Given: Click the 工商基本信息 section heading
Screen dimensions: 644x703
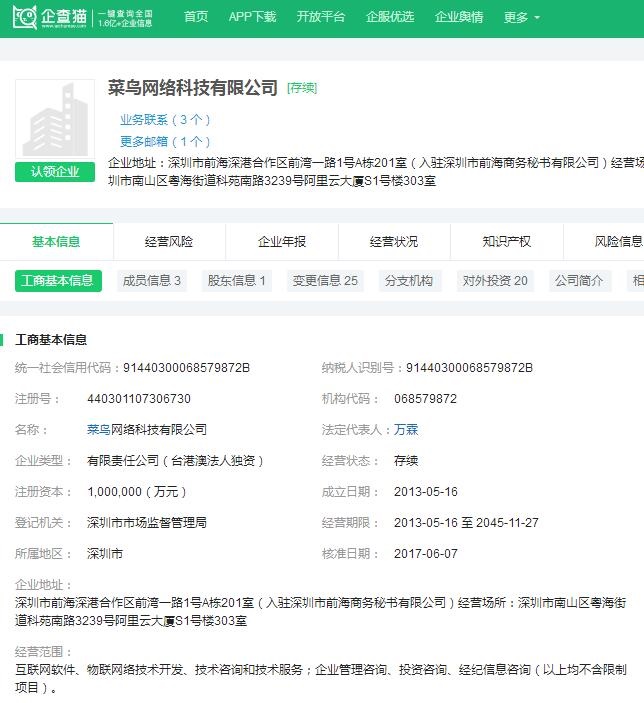Looking at the screenshot, I should click(51, 339).
